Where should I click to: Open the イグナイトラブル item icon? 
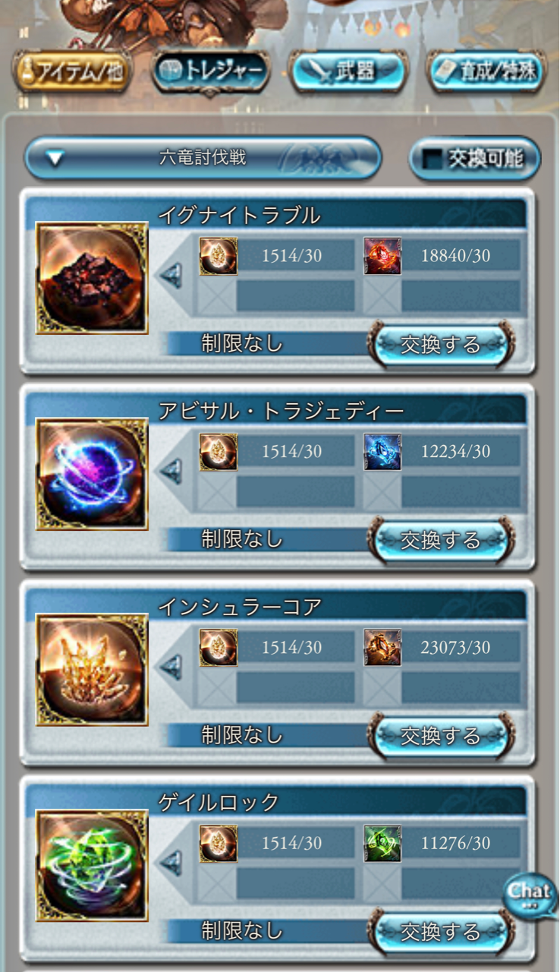[x=92, y=278]
